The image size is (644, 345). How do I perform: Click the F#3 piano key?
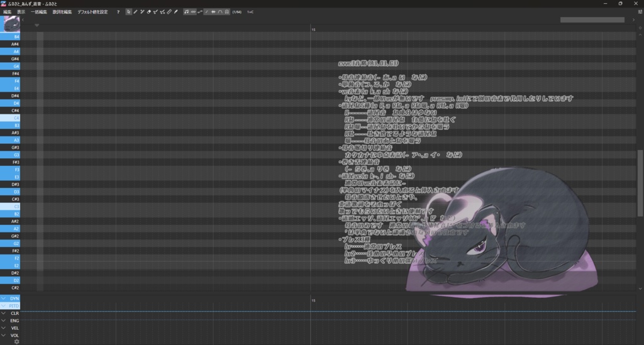[x=10, y=163]
